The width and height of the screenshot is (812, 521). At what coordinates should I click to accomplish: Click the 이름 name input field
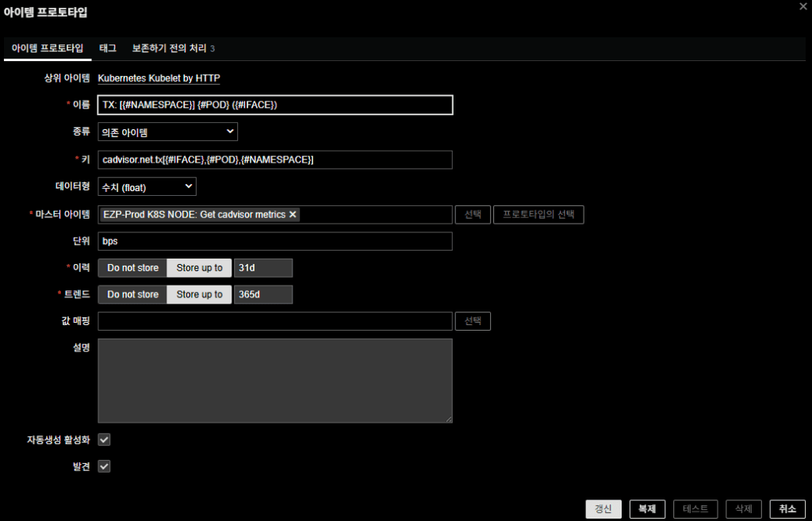click(x=274, y=105)
